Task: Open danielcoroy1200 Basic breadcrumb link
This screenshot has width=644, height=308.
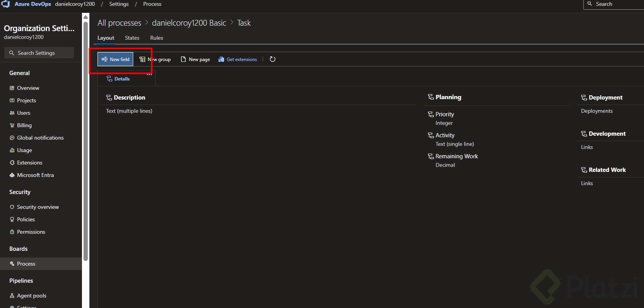Action: [189, 23]
